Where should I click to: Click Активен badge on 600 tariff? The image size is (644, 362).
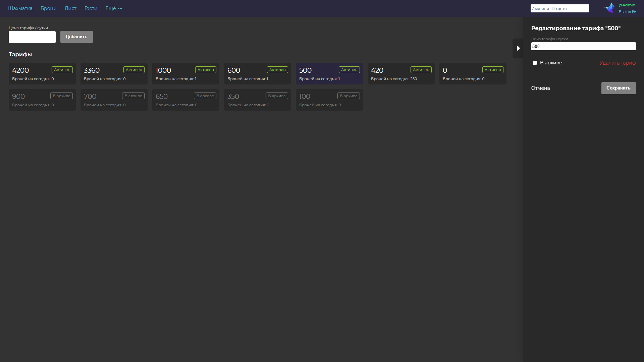click(x=277, y=70)
